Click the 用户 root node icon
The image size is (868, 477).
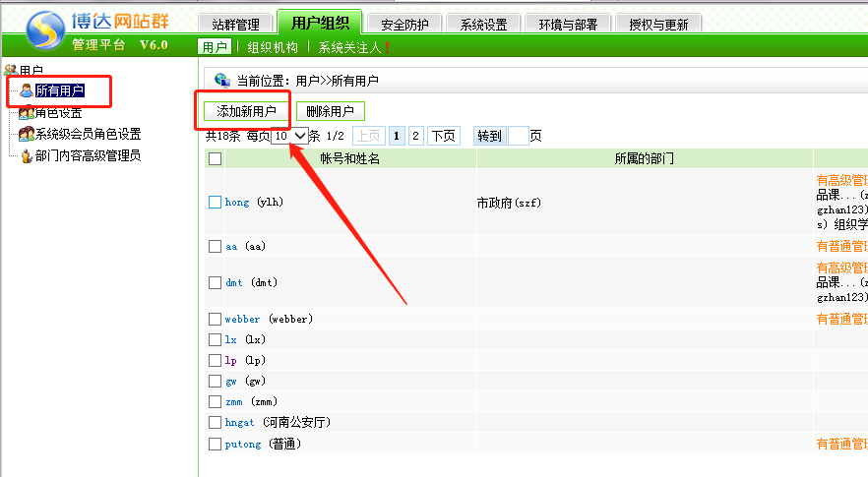11,71
